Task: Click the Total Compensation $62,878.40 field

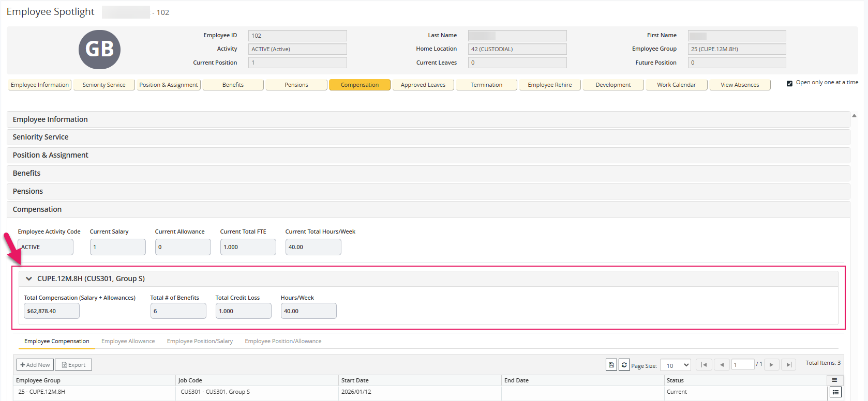Action: tap(52, 311)
